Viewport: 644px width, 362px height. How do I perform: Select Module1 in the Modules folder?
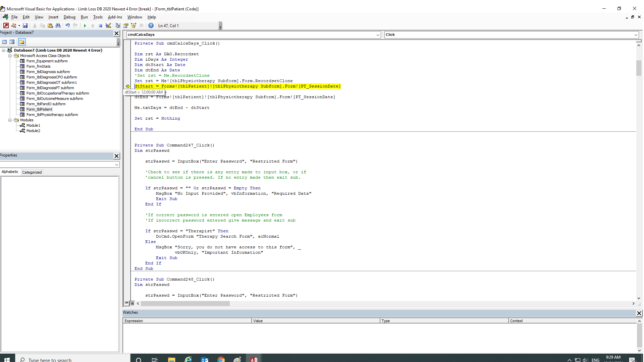[33, 125]
